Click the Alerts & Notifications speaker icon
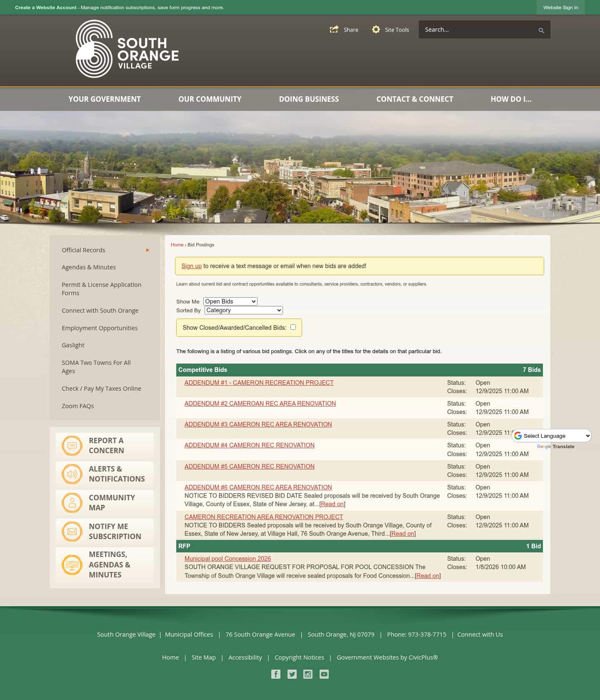This screenshot has height=700, width=600. click(72, 474)
